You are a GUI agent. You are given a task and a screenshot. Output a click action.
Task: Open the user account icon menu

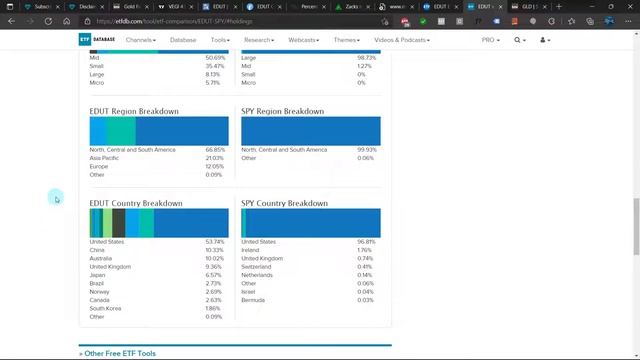pos(545,40)
